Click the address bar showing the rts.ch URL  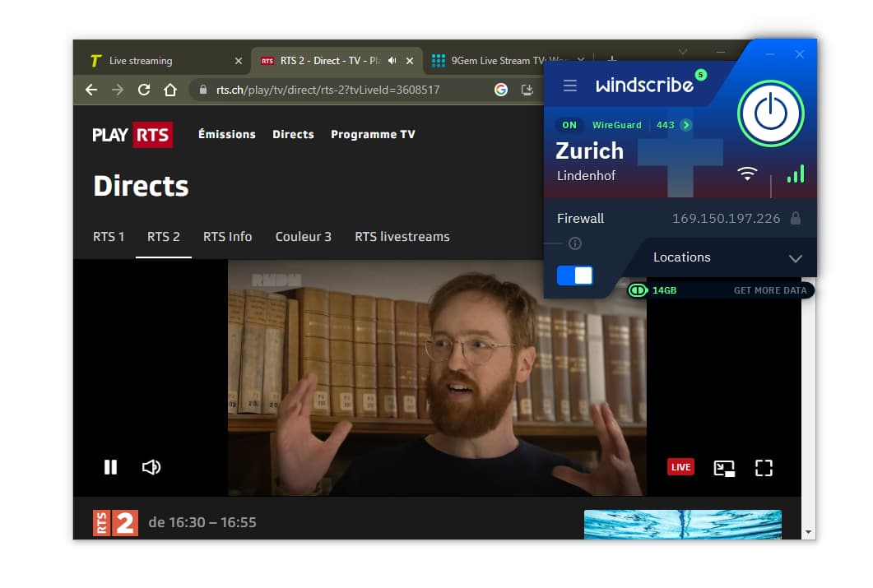[346, 90]
